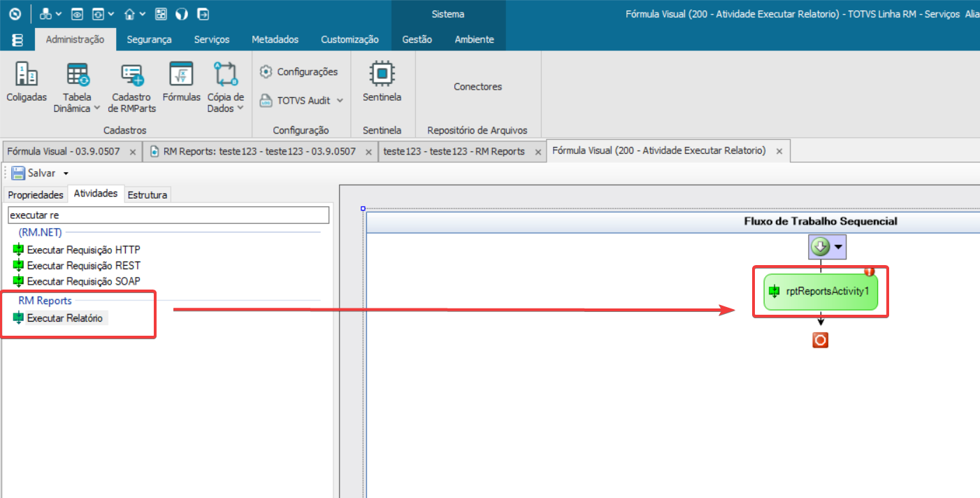Click the window refresh icon in quick access bar
This screenshot has height=498, width=980.
(x=99, y=14)
